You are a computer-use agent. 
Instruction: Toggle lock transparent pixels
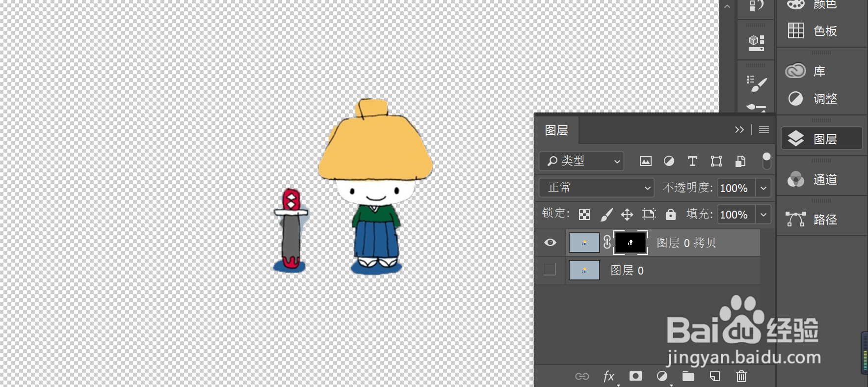584,215
